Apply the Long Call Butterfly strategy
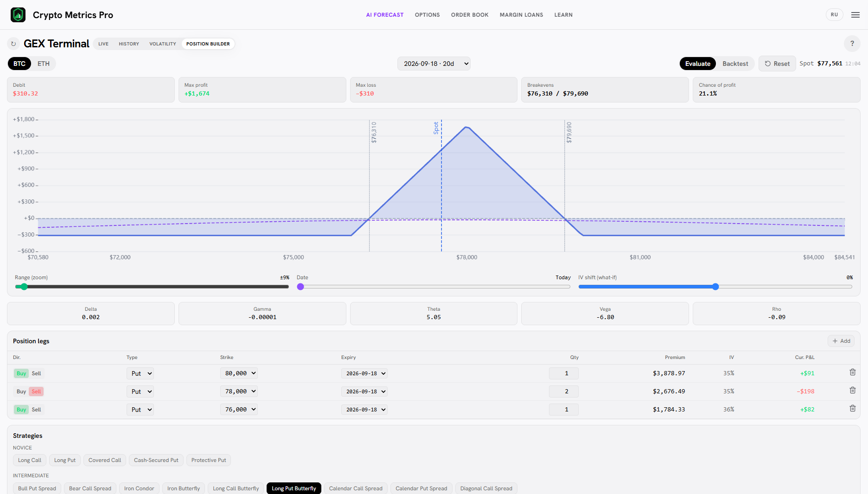 point(236,488)
